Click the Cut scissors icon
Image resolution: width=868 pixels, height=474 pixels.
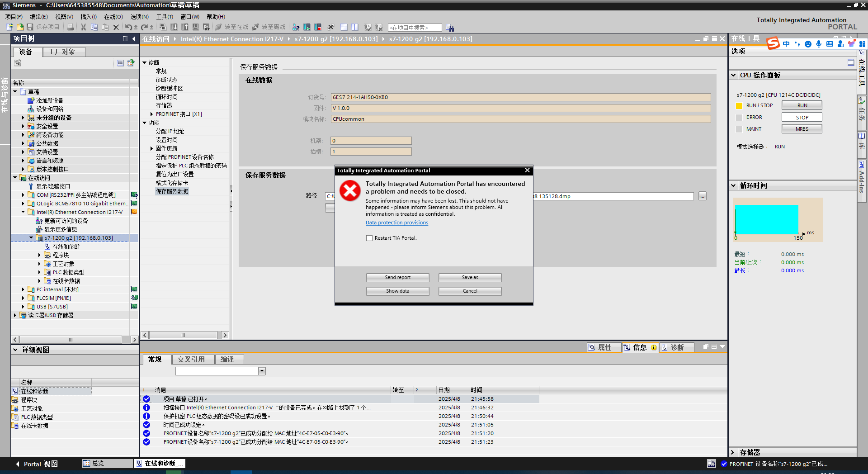coord(84,27)
